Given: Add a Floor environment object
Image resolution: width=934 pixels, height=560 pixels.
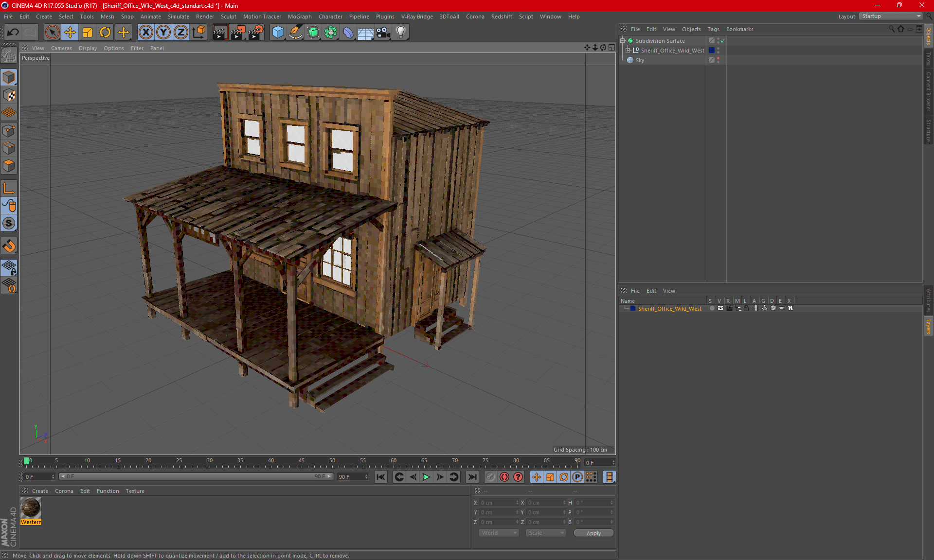Looking at the screenshot, I should point(365,32).
